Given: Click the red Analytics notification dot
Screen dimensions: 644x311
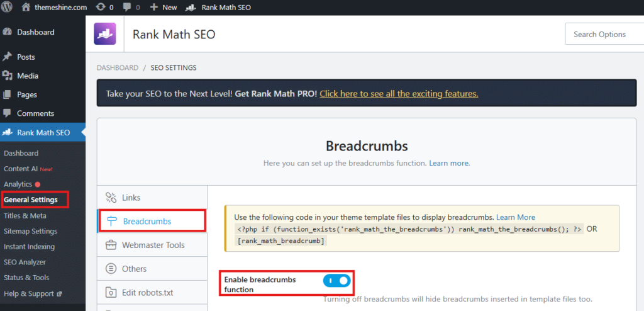Looking at the screenshot, I should coord(38,184).
